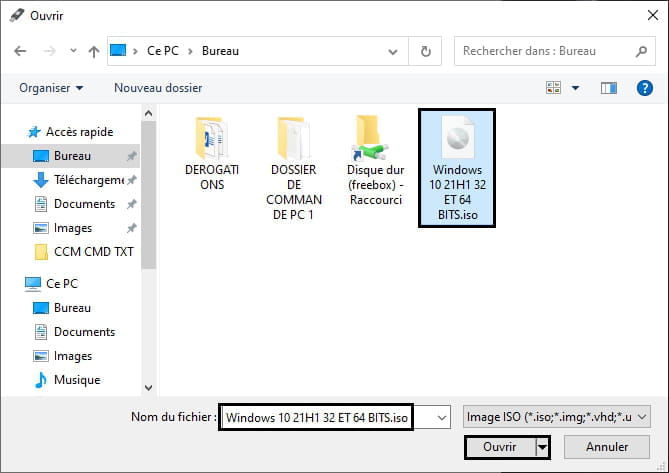Click the search magnifier icon

point(641,51)
